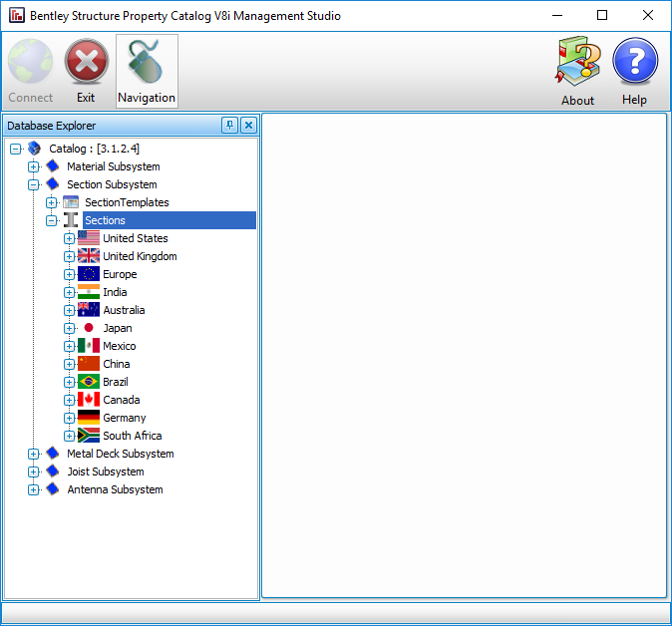The image size is (672, 626).
Task: Click the Section Subsystem blue diamond icon
Action: pyautogui.click(x=53, y=184)
